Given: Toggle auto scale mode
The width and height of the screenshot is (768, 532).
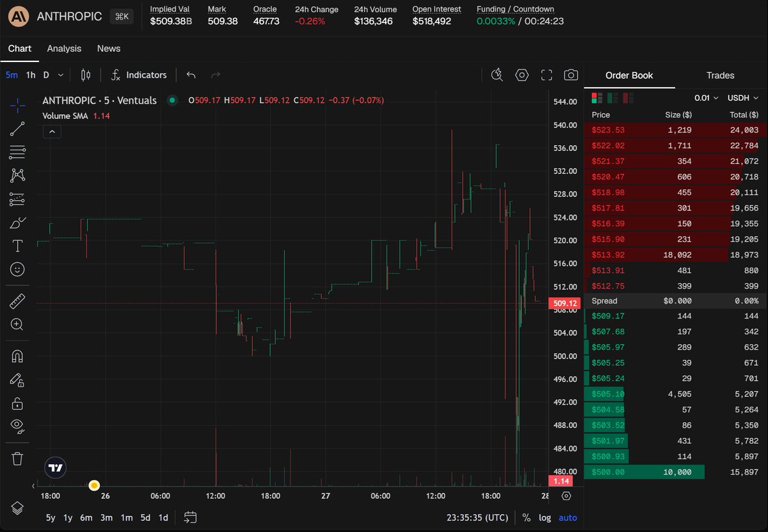Looking at the screenshot, I should 568,518.
